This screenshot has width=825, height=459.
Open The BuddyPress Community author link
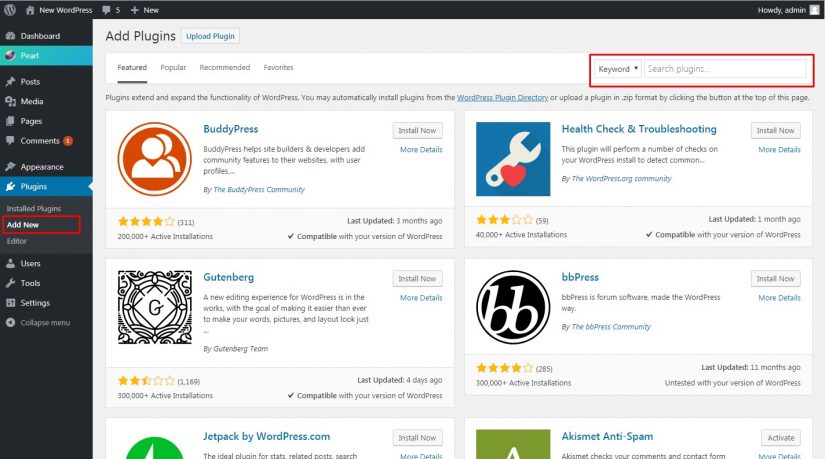[x=259, y=189]
